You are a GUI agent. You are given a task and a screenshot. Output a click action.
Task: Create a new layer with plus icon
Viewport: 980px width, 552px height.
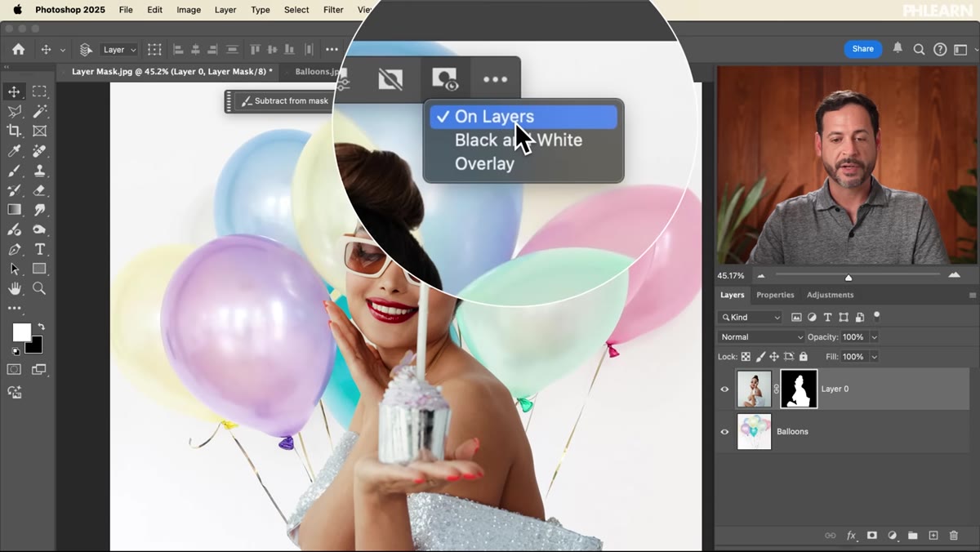tap(933, 536)
